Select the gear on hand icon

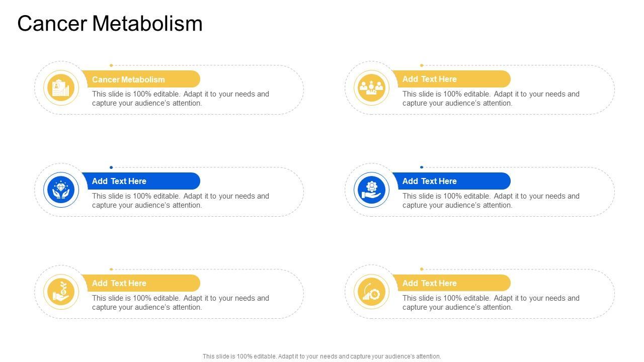pos(371,190)
